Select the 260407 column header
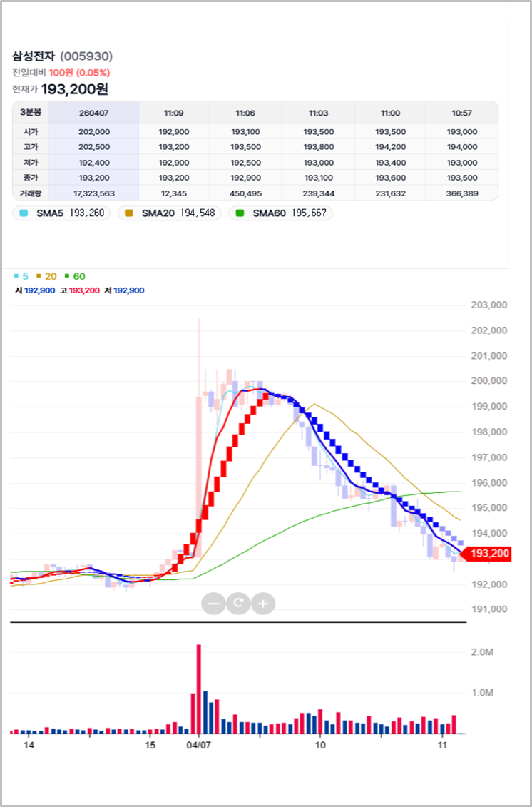The height and width of the screenshot is (807, 532). point(93,113)
